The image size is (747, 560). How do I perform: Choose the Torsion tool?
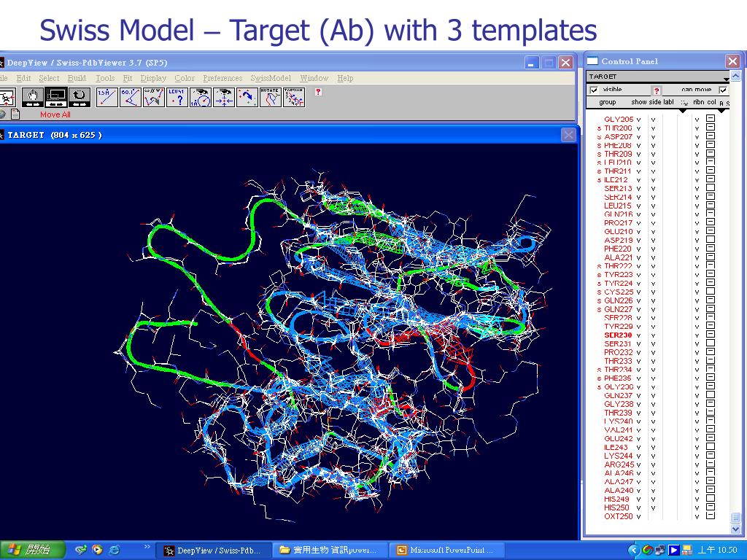click(293, 98)
